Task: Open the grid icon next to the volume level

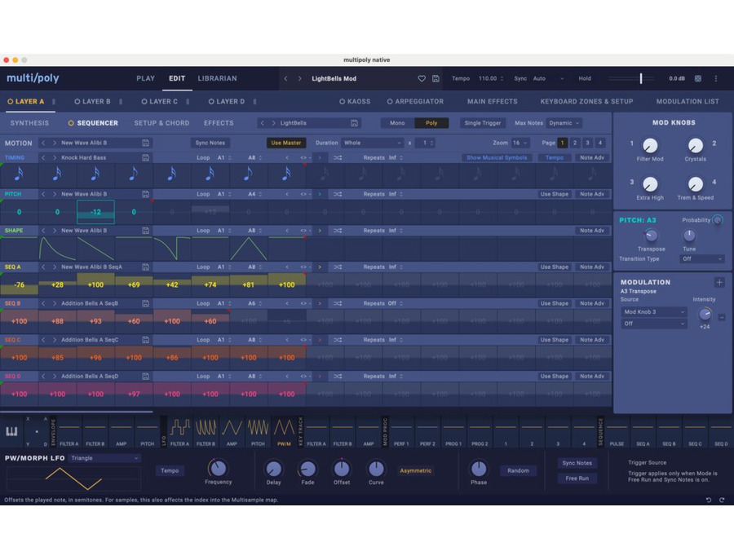Action: click(697, 78)
